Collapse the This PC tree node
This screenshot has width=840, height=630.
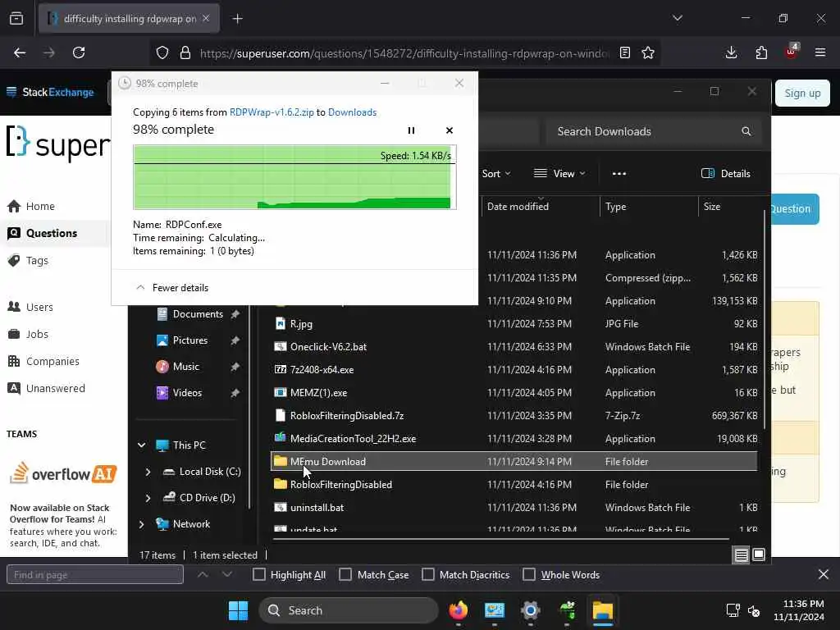pyautogui.click(x=141, y=445)
